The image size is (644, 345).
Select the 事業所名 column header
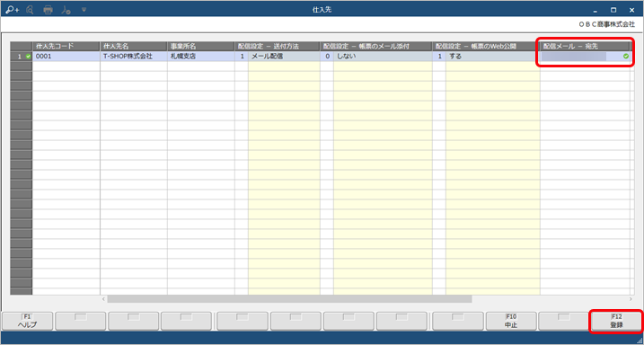click(x=201, y=46)
